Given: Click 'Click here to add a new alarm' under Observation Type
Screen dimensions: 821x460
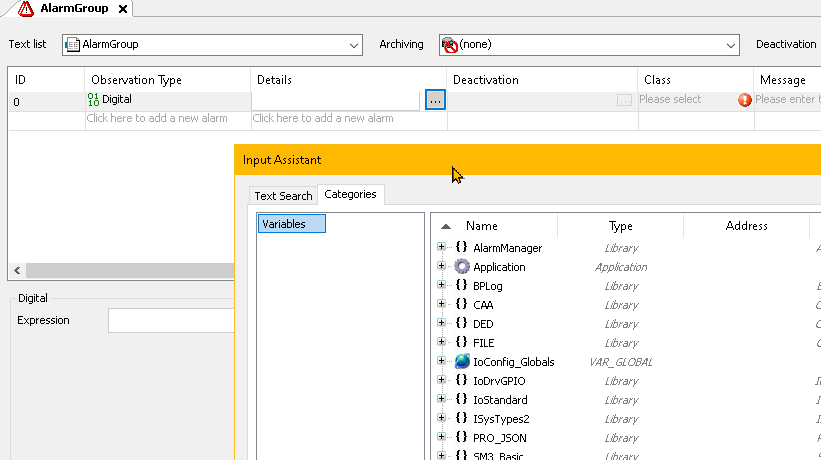Looking at the screenshot, I should pyautogui.click(x=157, y=118).
